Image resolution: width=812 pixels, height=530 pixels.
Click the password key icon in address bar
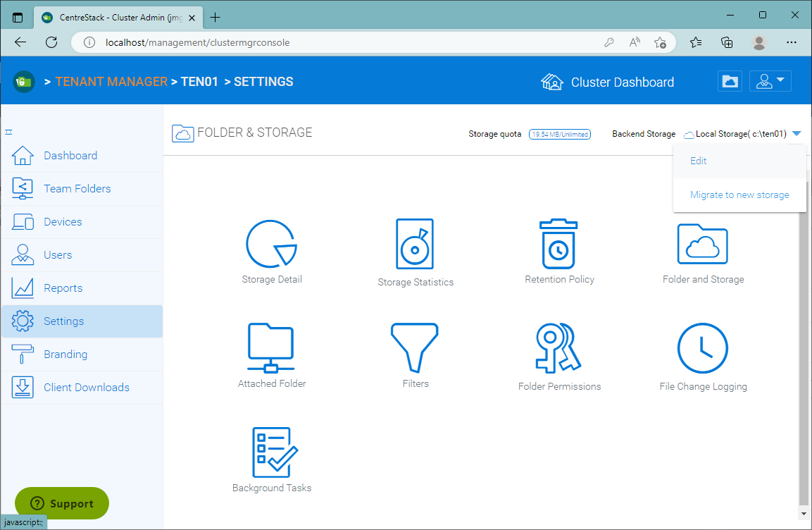[609, 42]
